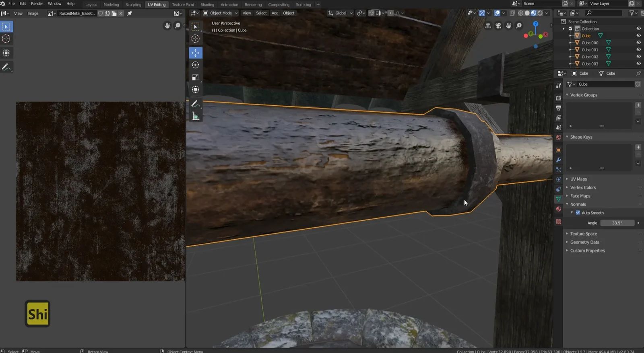Select the Cursor tool in UV editor
Viewport: 644px width, 353px height.
[x=6, y=39]
